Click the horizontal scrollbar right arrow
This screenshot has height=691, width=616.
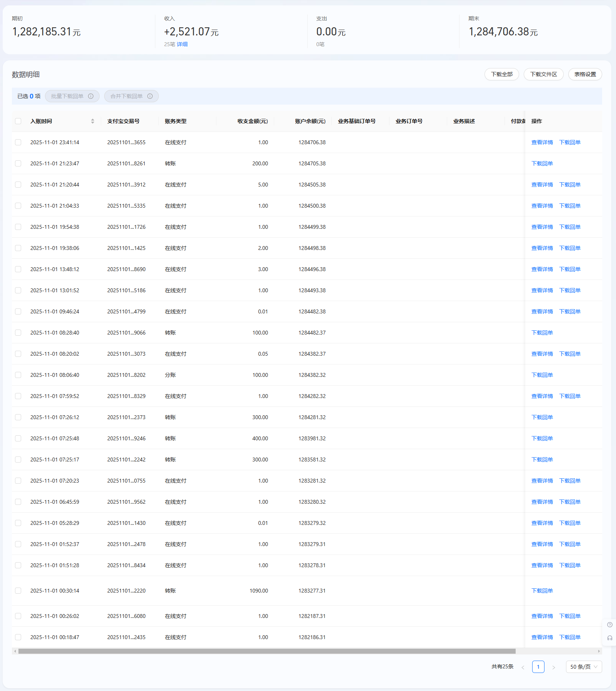pyautogui.click(x=599, y=651)
